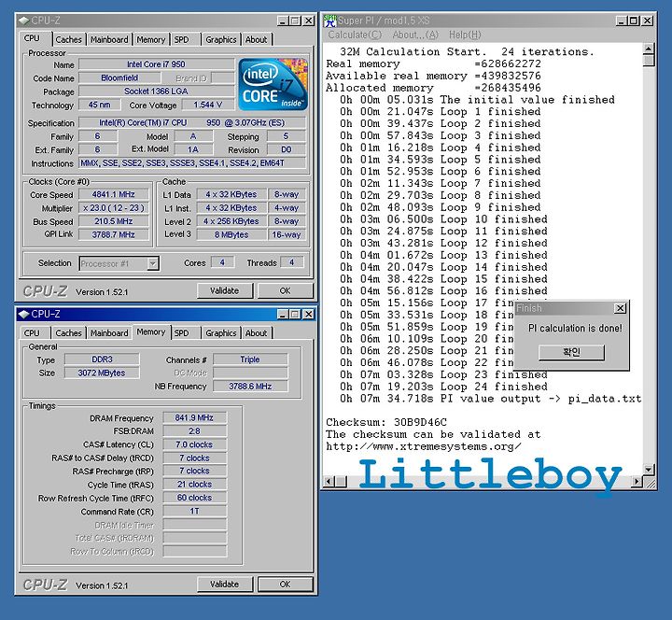Click the NB Frequency value 3788.6 MHz
Viewport: 672px width, 620px height.
pos(250,387)
